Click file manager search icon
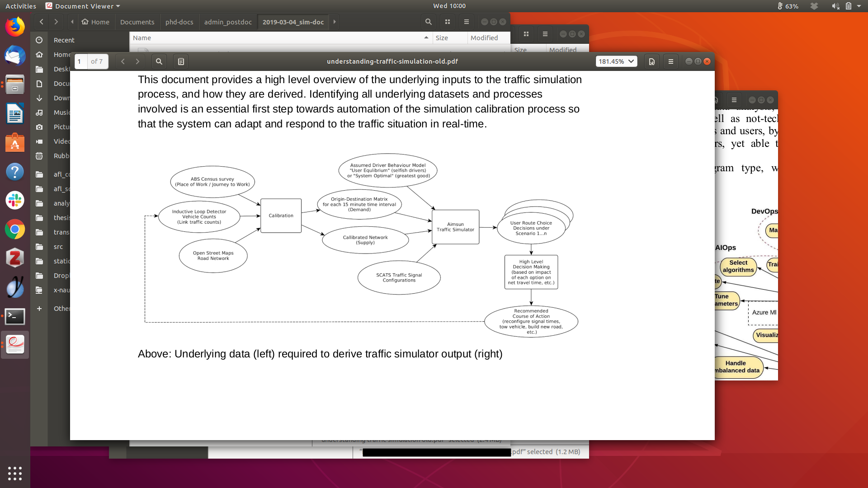The image size is (868, 488). pos(428,22)
